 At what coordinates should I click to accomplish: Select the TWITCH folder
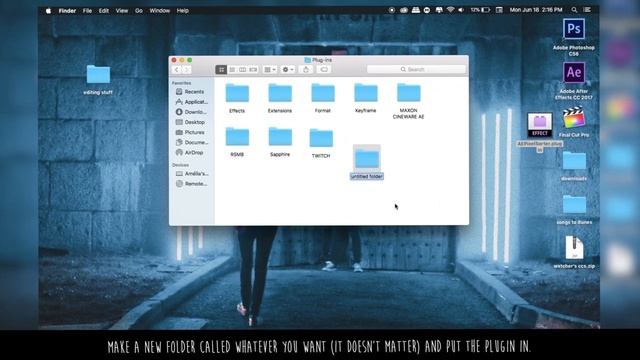click(x=321, y=138)
